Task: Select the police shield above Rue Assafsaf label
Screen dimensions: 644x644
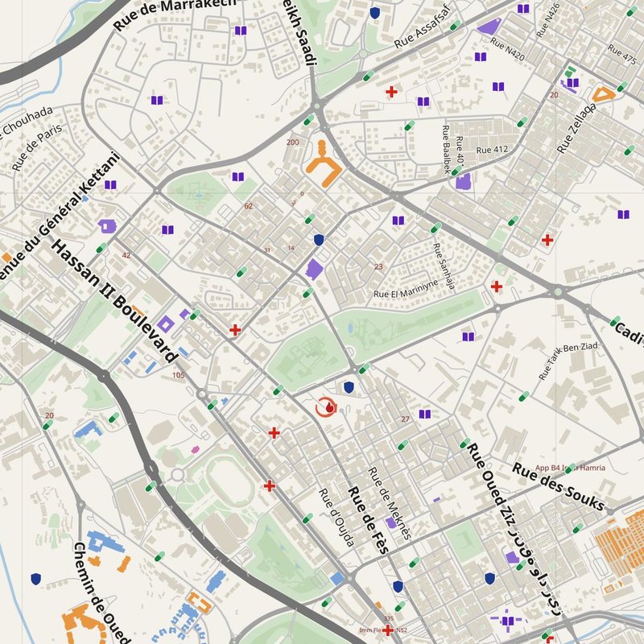Action: [x=374, y=13]
